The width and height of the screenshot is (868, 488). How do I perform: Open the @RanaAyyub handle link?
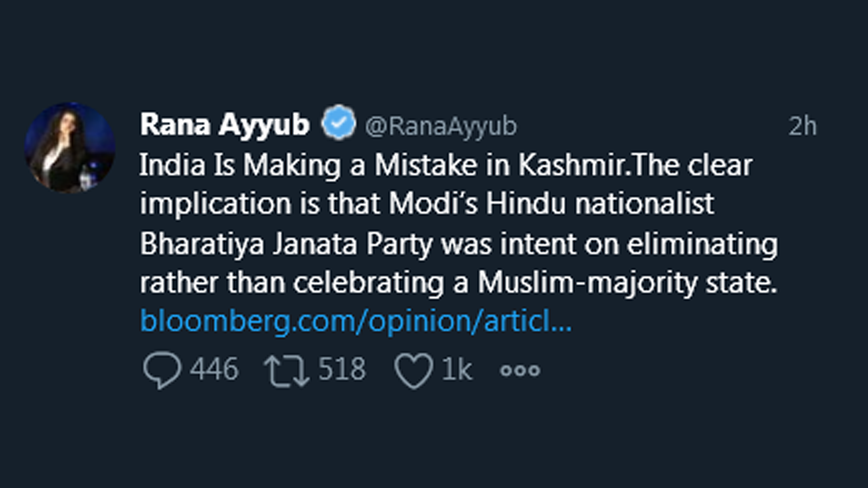point(441,126)
